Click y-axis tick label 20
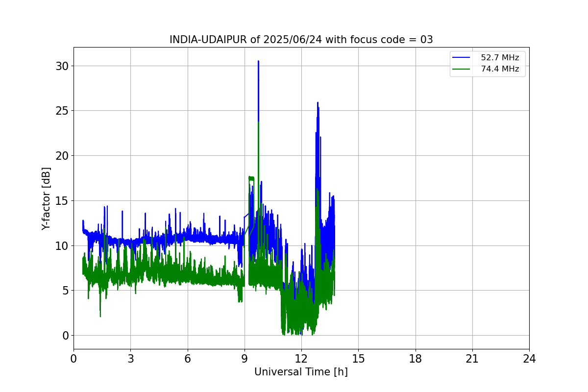588x392 pixels. click(62, 156)
